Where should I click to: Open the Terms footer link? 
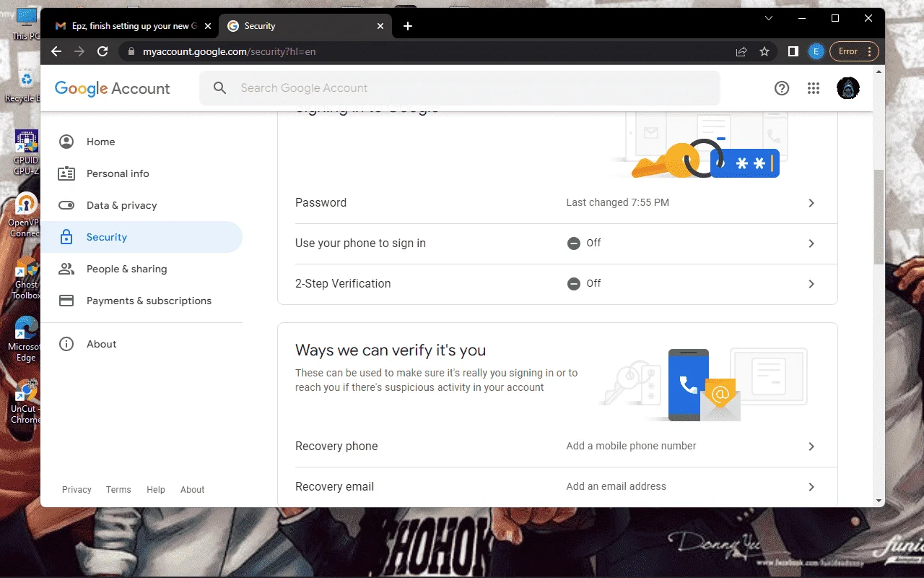click(118, 490)
